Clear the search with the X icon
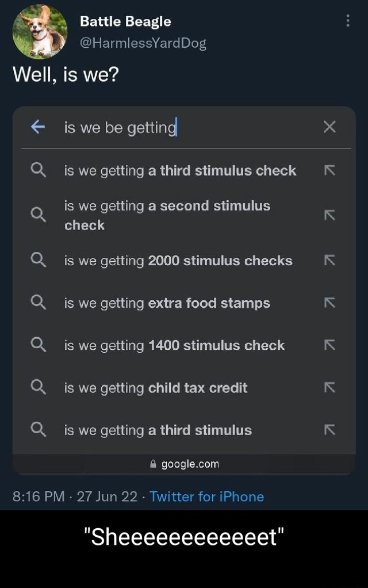 click(x=329, y=127)
